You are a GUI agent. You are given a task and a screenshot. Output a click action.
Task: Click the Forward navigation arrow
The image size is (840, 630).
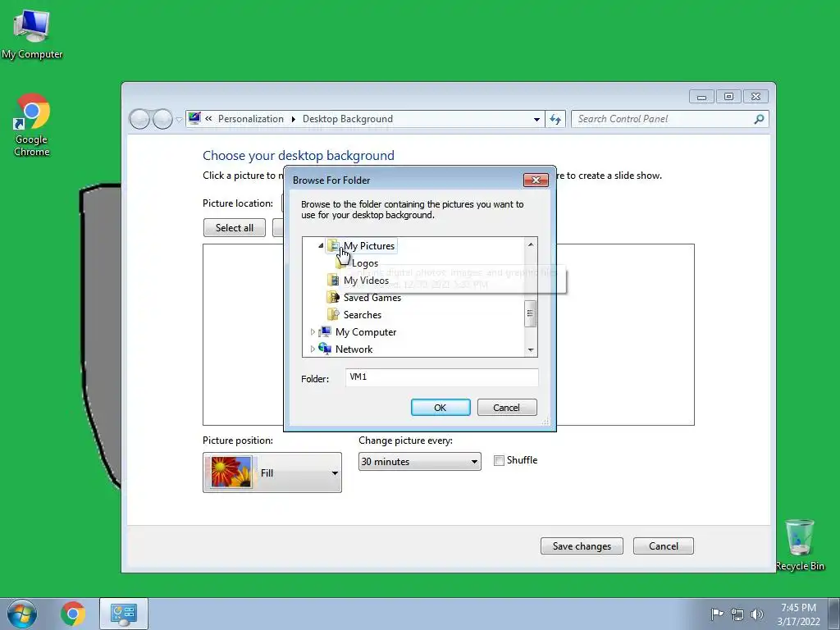tap(162, 119)
